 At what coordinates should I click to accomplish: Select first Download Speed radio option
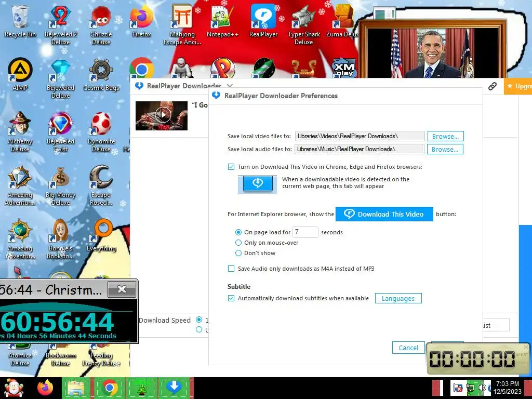(x=199, y=320)
